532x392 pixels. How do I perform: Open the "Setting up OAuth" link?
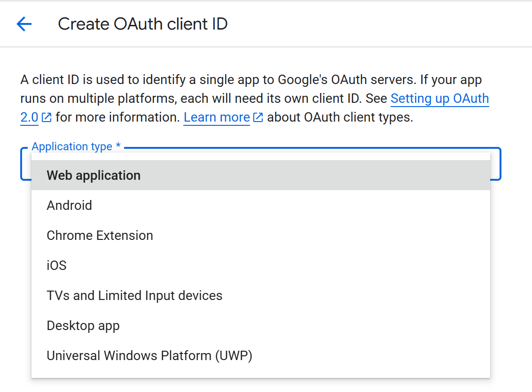439,99
